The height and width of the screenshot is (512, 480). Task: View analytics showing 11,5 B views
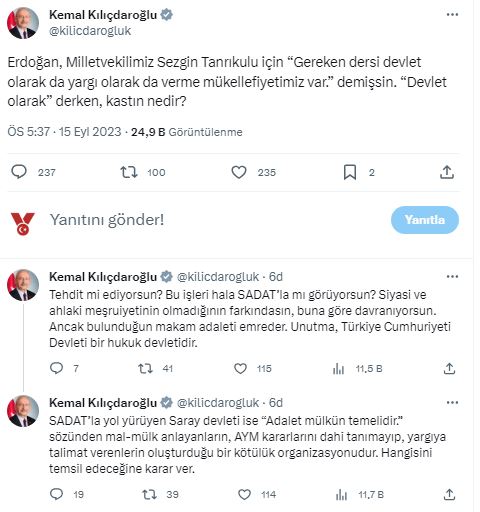click(358, 368)
